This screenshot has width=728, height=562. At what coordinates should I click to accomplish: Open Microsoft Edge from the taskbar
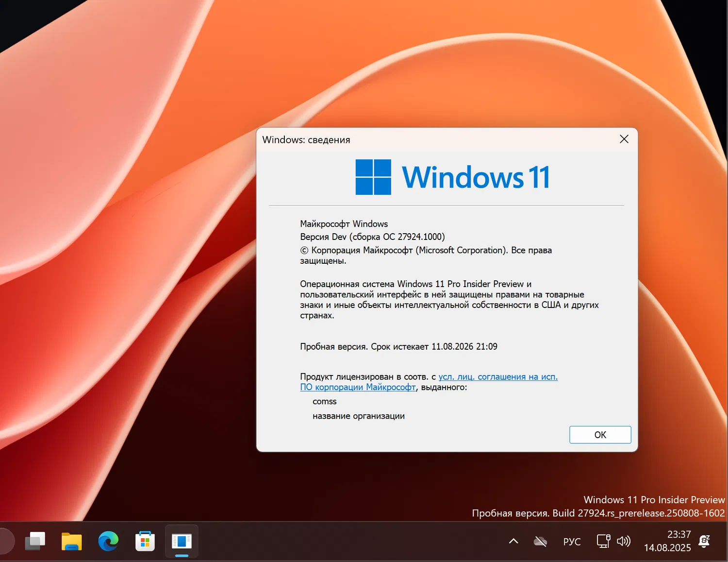108,541
